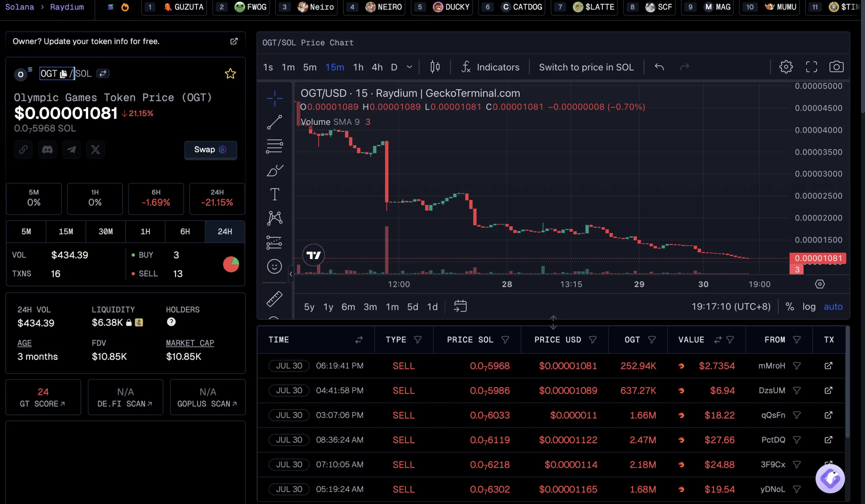Open the candlestick chart style menu
Image resolution: width=865 pixels, height=504 pixels.
click(435, 67)
